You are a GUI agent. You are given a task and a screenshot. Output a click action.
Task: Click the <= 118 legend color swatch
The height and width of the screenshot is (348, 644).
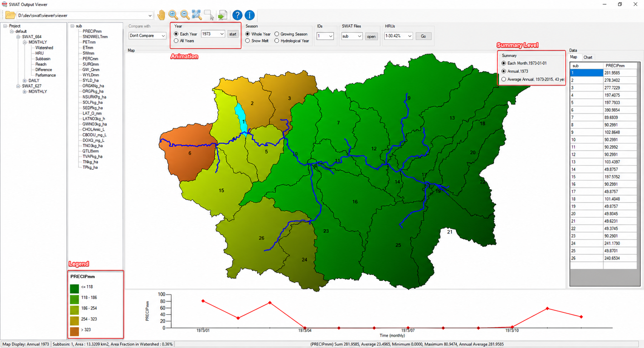click(x=74, y=289)
